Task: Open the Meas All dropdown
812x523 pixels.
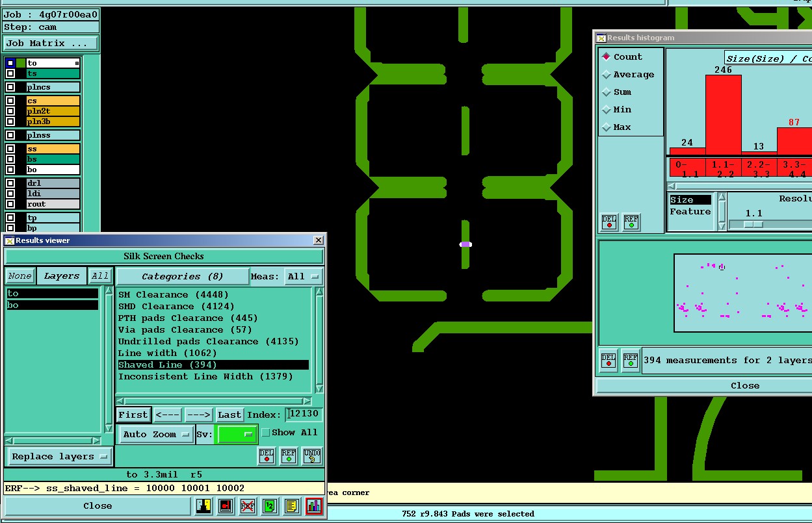Action: [x=304, y=276]
